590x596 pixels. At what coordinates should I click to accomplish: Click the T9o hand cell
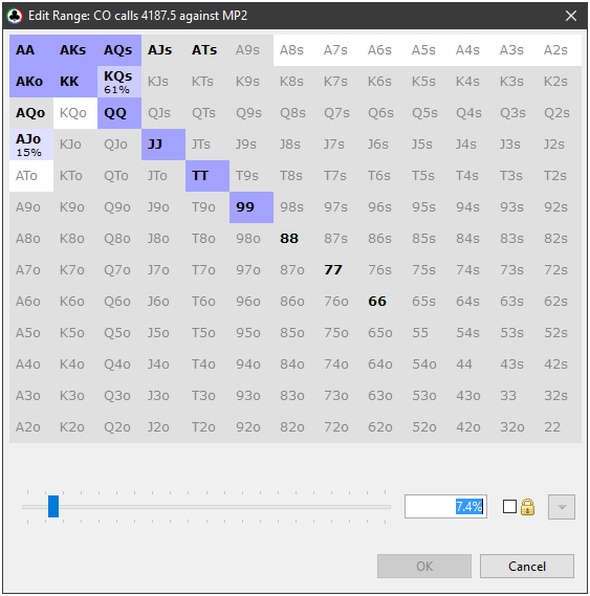208,208
